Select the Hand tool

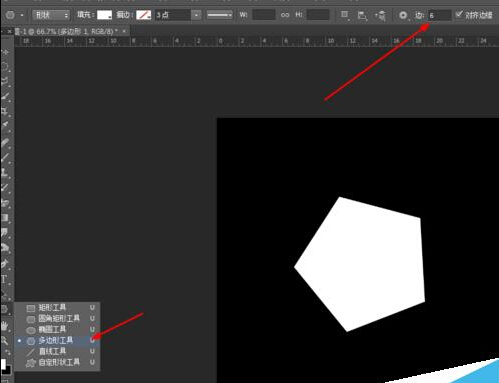click(x=5, y=326)
